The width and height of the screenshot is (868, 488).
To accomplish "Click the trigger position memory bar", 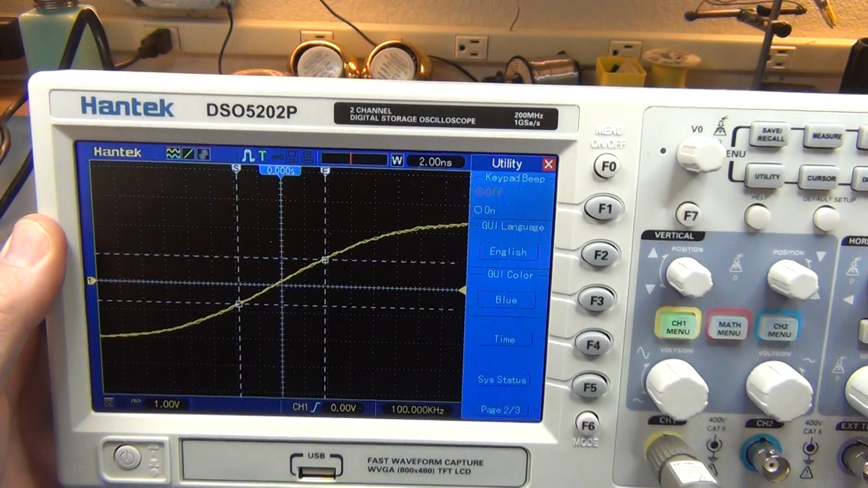I will [354, 159].
